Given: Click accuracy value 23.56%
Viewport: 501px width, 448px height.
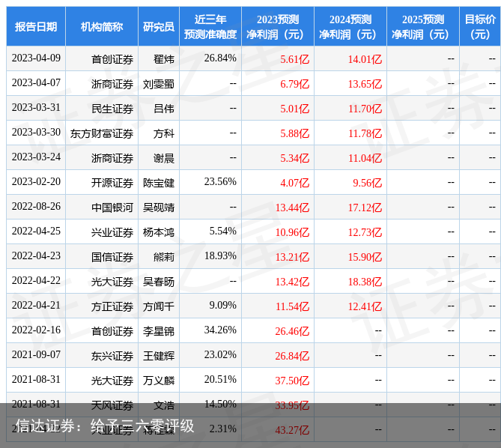Looking at the screenshot, I should pyautogui.click(x=220, y=181).
